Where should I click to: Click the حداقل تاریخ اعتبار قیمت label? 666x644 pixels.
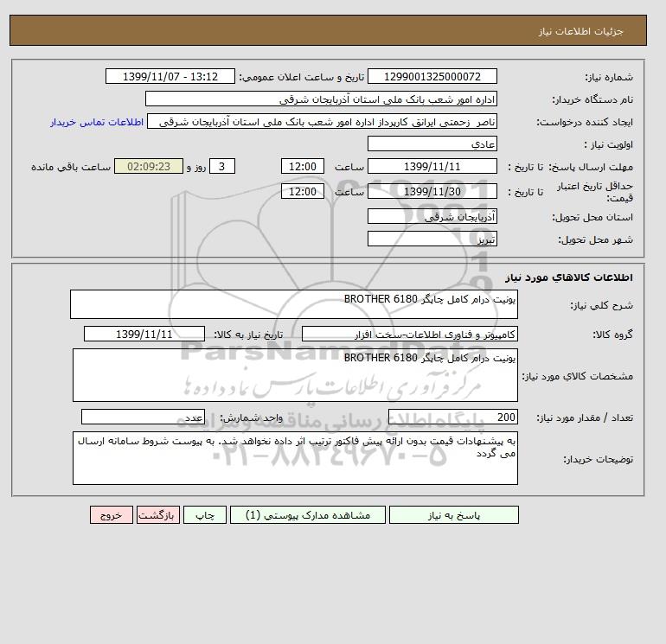tap(595, 192)
